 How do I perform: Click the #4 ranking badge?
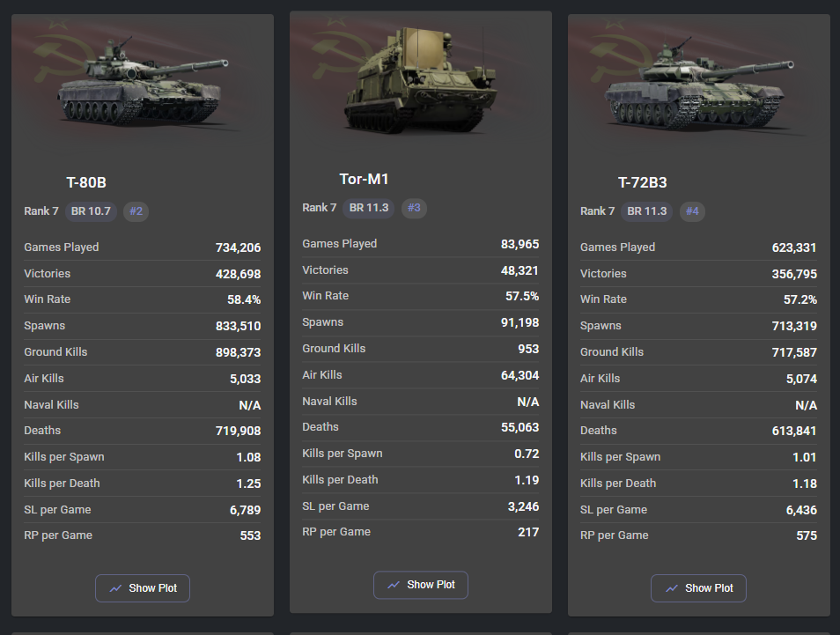point(693,211)
